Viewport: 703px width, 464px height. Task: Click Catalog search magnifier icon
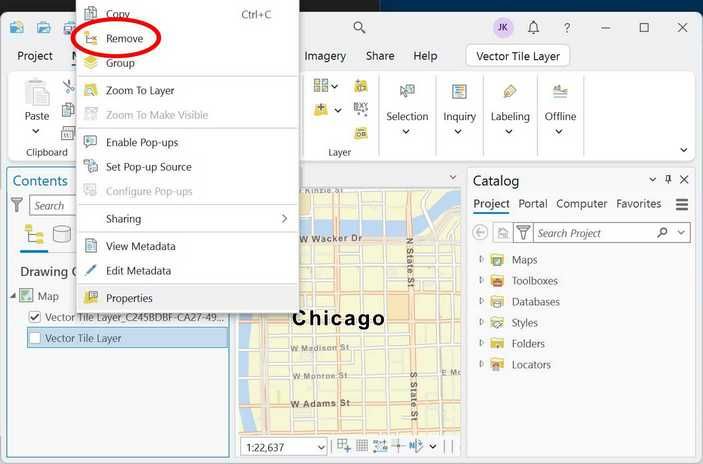click(x=662, y=232)
